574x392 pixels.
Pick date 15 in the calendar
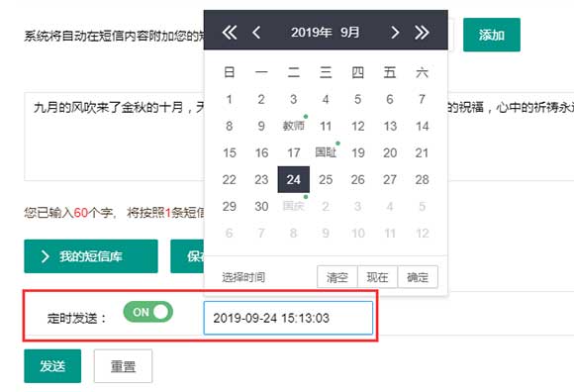coord(230,152)
